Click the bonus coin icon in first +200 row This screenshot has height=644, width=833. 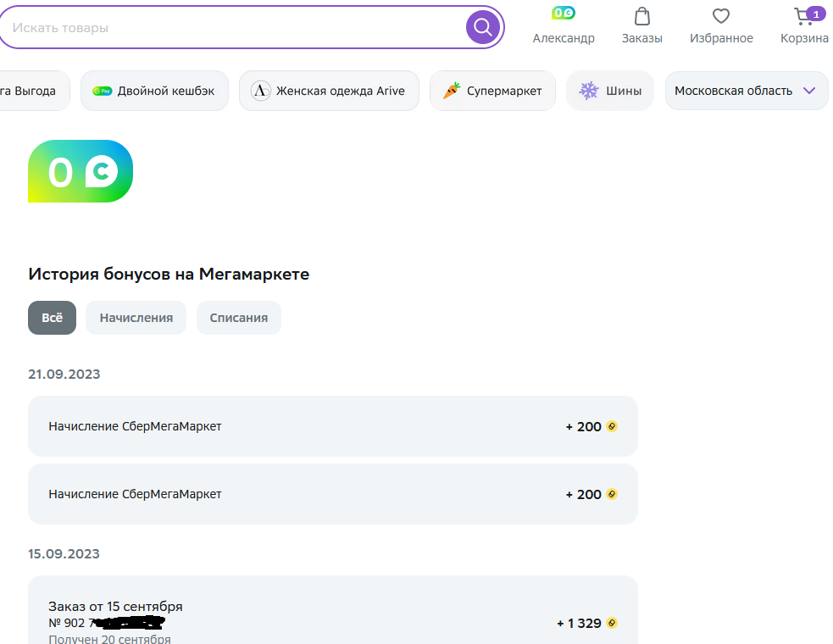click(x=612, y=426)
